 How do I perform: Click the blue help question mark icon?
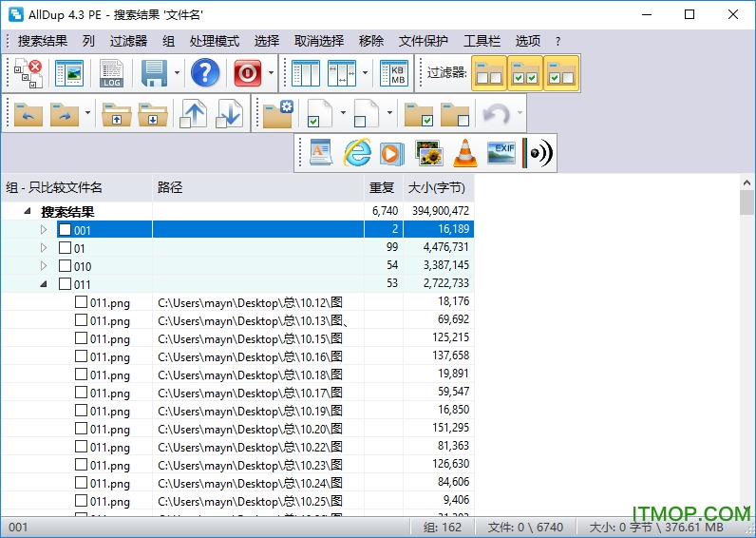[205, 73]
